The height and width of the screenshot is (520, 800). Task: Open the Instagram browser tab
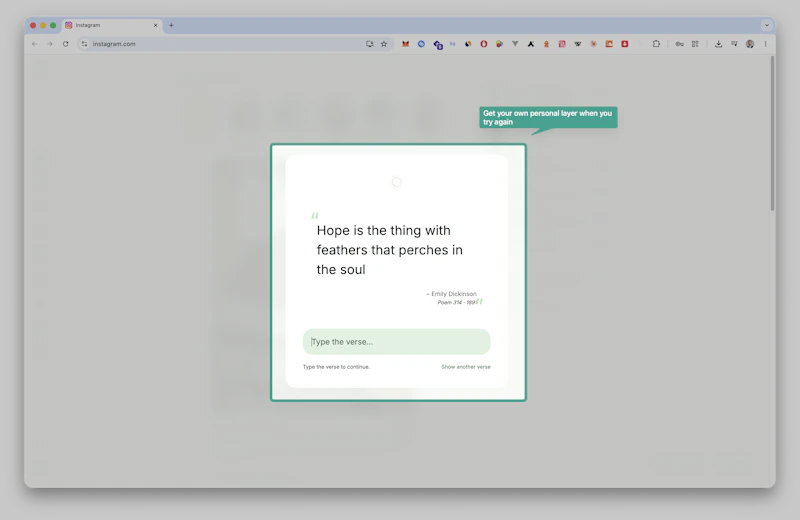click(x=110, y=25)
